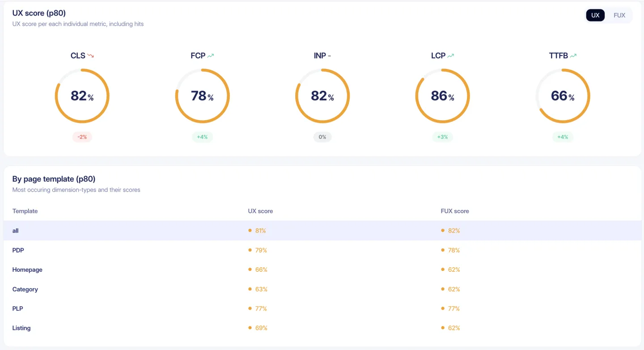Click the 'By page template (p80)' heading
The width and height of the screenshot is (644, 350).
[x=53, y=179]
